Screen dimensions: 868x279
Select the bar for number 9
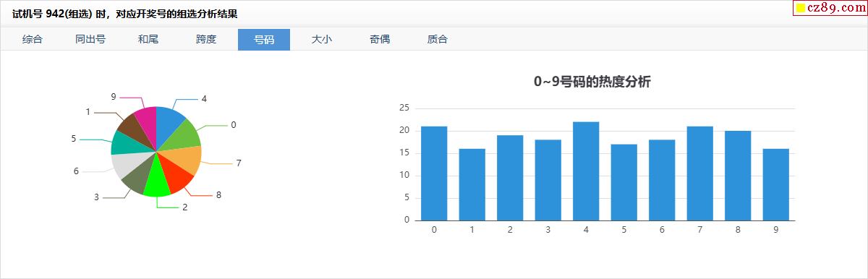click(775, 184)
